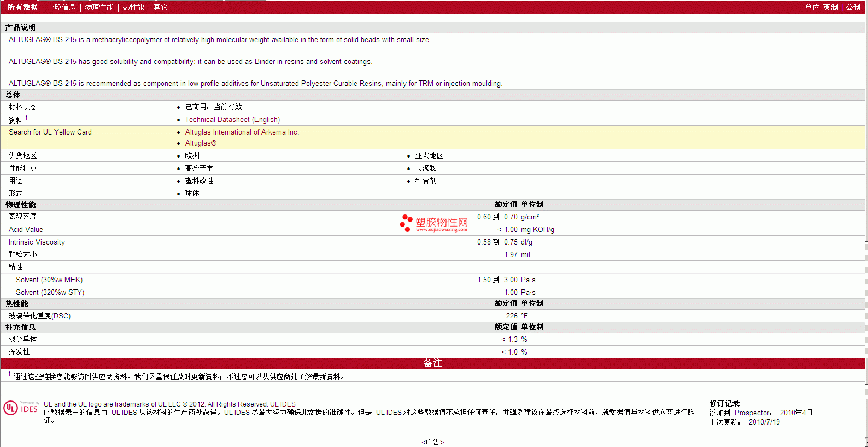Click the 总体 section header
Viewport: 868px width, 447px height.
click(13, 95)
